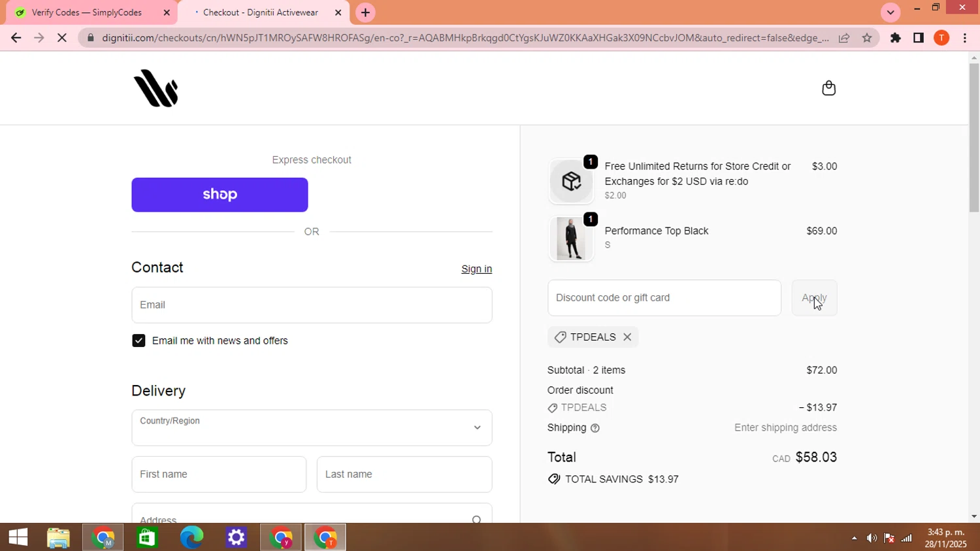The height and width of the screenshot is (551, 980).
Task: Click the Enter shipping address text
Action: point(785,428)
